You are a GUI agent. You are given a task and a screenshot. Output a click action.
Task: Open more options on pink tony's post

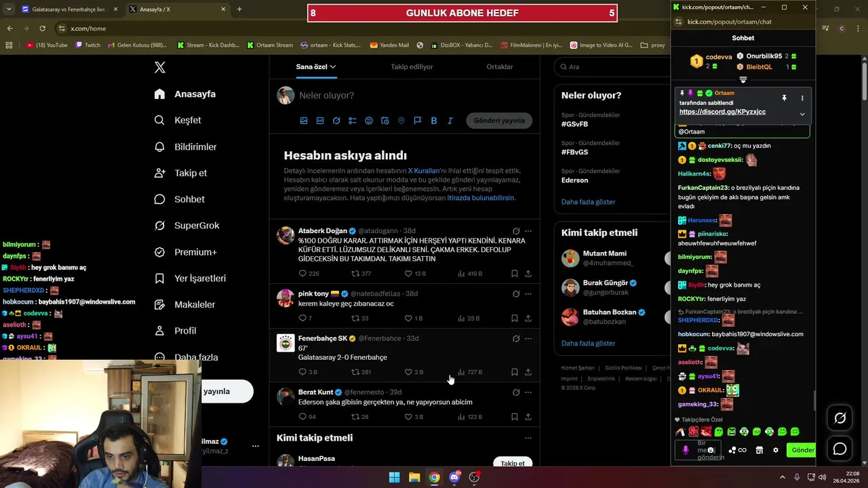pos(528,294)
